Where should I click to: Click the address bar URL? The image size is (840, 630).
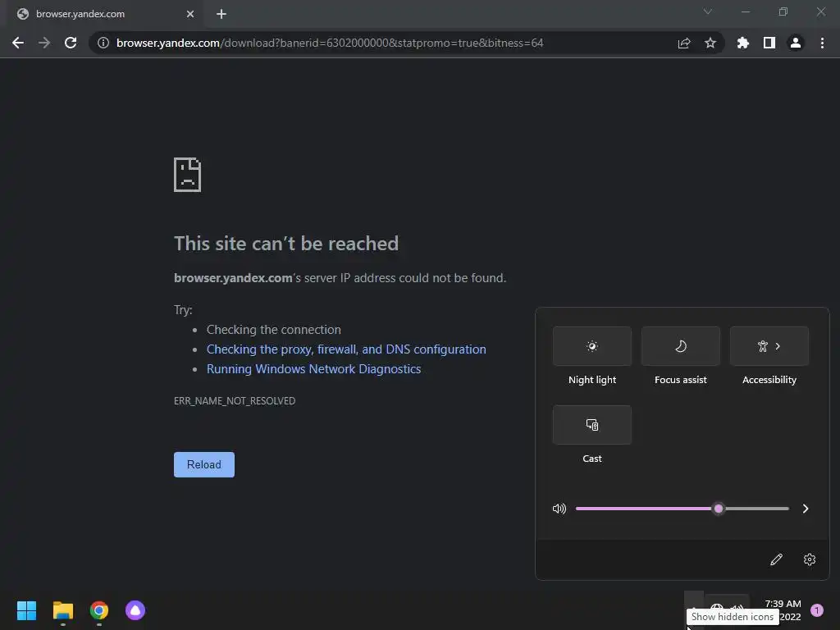tap(330, 43)
